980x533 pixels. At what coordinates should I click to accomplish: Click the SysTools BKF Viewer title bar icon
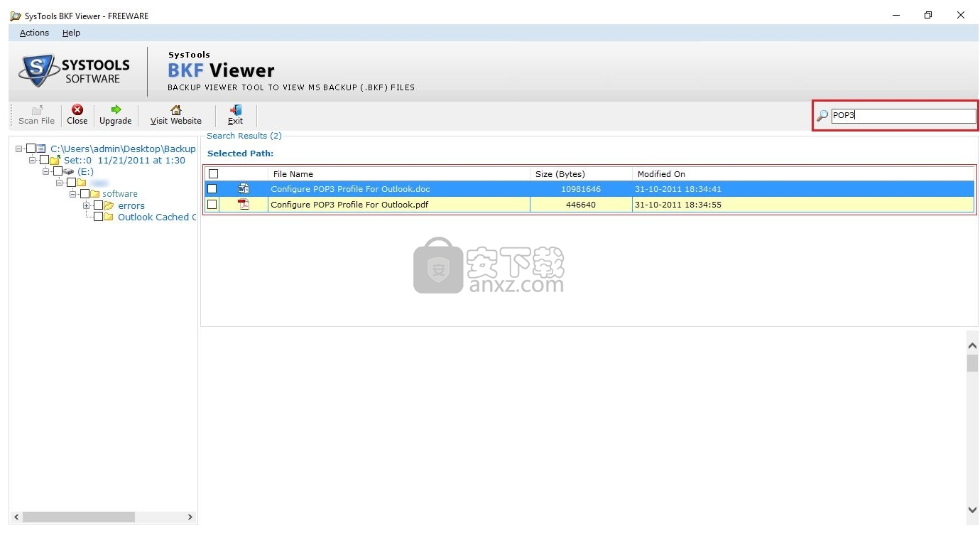[x=16, y=16]
